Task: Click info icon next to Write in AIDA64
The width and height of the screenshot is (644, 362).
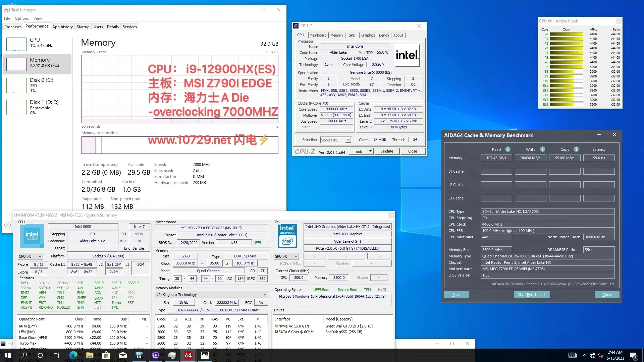Action: pyautogui.click(x=543, y=149)
